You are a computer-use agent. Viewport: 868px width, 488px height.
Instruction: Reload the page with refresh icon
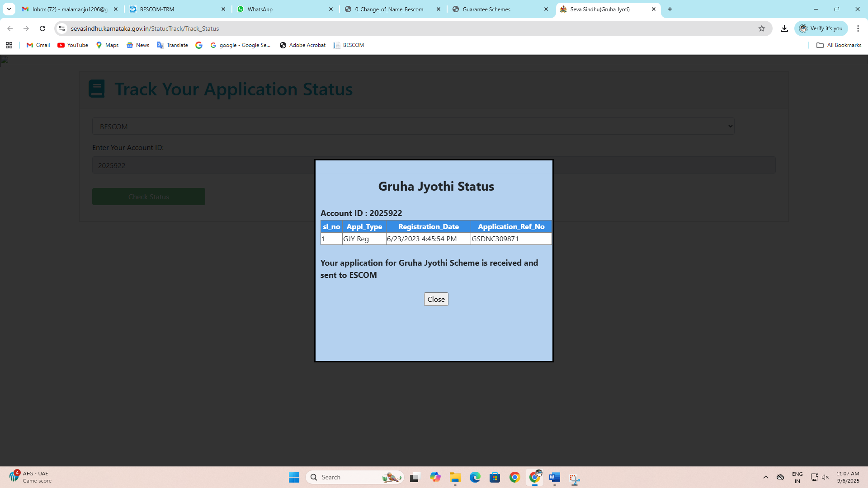42,28
